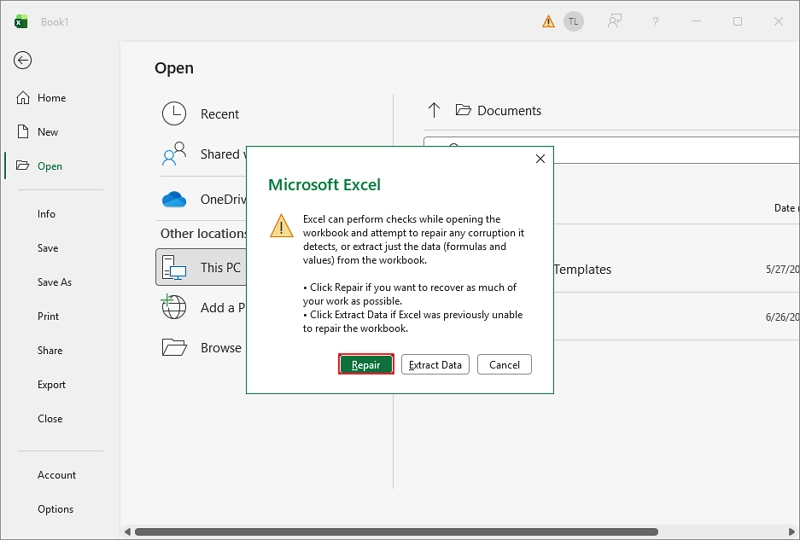This screenshot has width=800, height=540.
Task: Open the Info page
Action: (x=46, y=214)
